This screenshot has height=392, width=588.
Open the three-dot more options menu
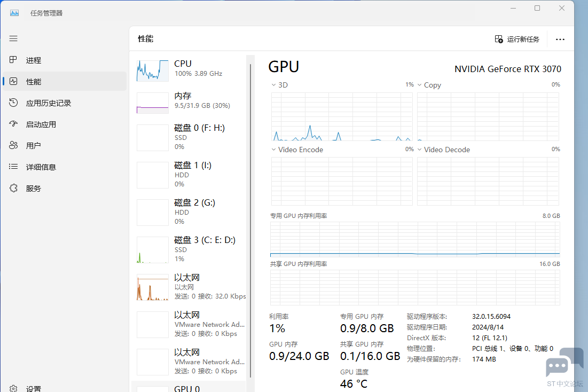(x=560, y=40)
